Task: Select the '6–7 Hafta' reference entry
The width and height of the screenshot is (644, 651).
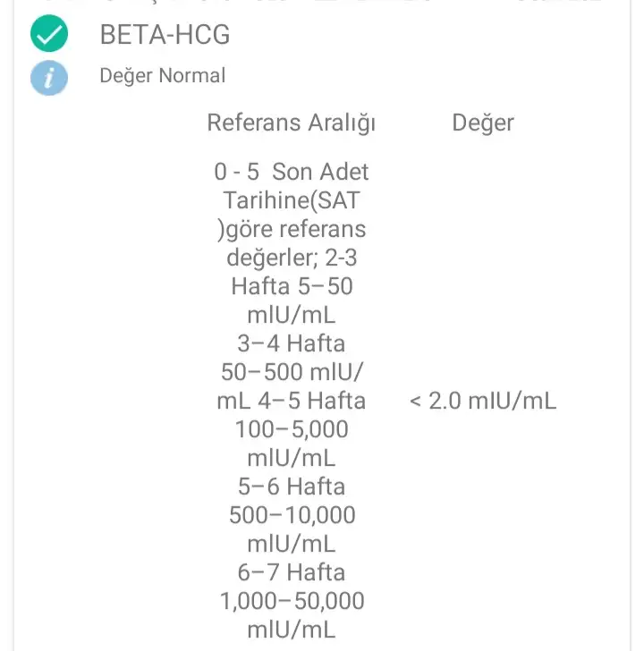Action: [292, 572]
